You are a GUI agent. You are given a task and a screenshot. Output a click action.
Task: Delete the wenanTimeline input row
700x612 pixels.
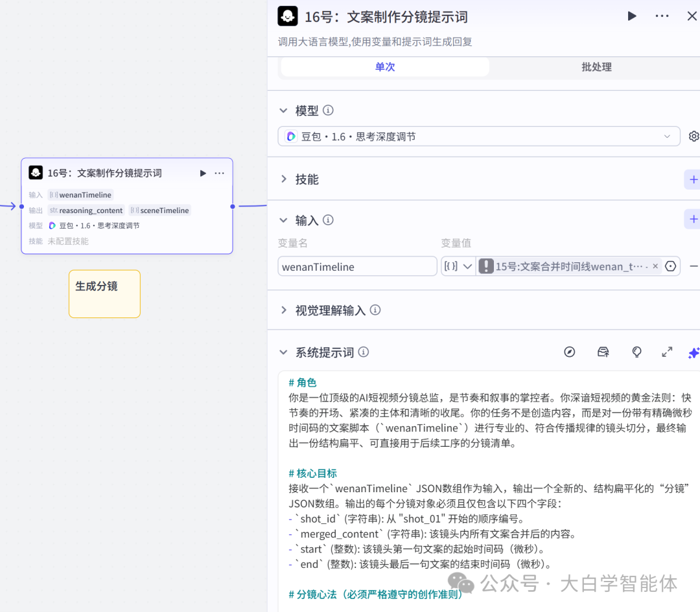click(x=694, y=266)
